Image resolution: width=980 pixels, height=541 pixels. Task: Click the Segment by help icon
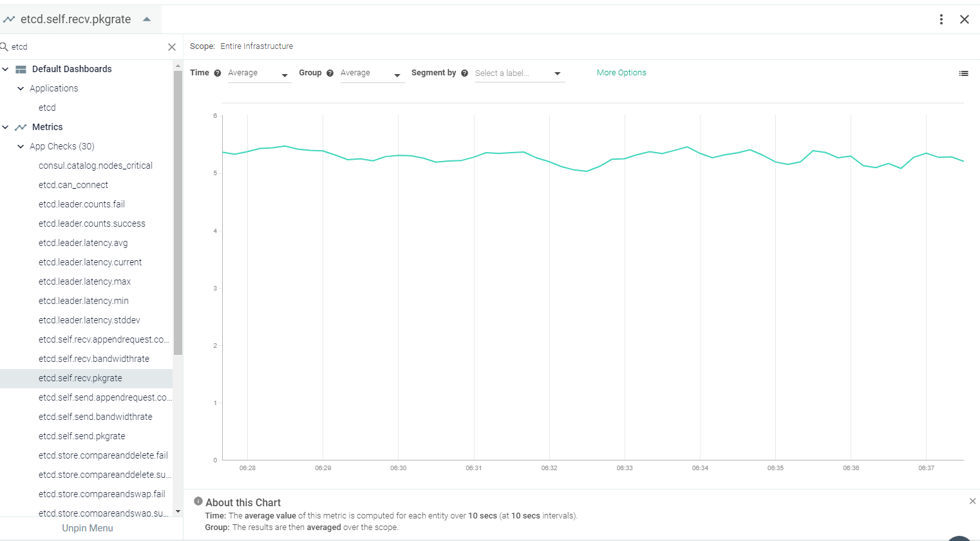pos(464,73)
